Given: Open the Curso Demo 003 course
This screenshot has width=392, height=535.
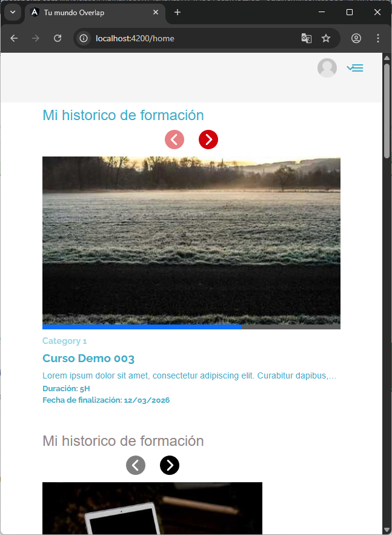Looking at the screenshot, I should pos(88,358).
